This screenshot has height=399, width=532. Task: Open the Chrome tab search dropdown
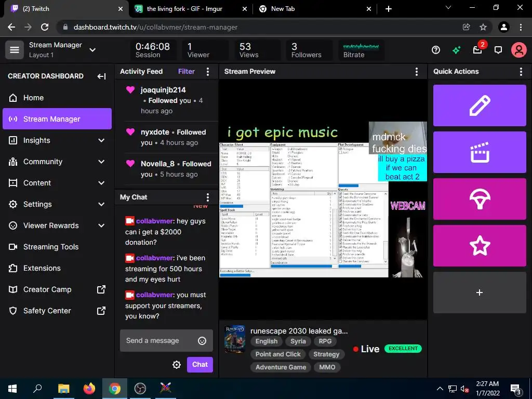pyautogui.click(x=448, y=8)
